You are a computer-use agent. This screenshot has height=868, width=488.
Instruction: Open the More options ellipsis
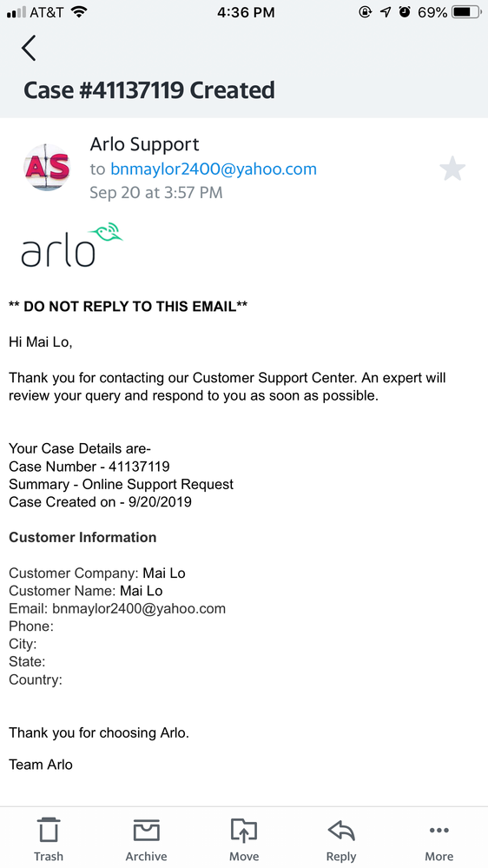439,830
